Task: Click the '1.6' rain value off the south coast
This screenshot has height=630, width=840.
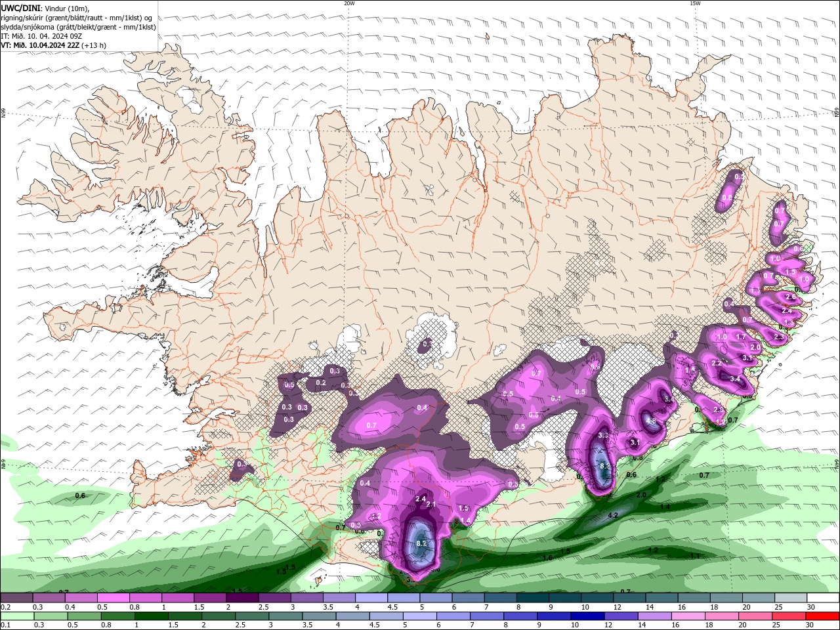Action: pos(548,558)
